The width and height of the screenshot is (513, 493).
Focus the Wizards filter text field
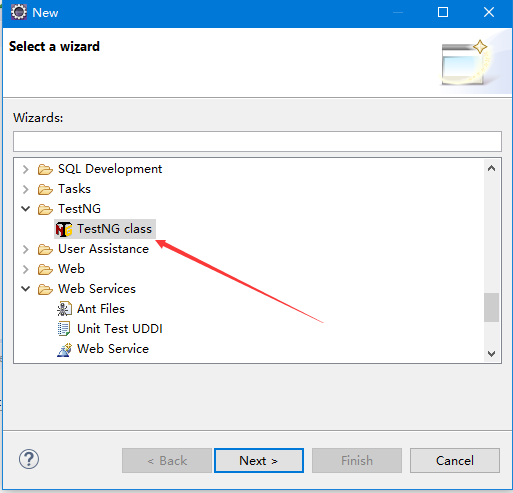pyautogui.click(x=257, y=141)
